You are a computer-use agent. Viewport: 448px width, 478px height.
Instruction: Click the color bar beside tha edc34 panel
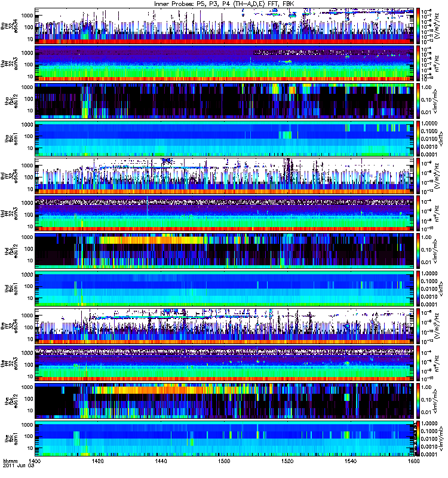click(418, 26)
